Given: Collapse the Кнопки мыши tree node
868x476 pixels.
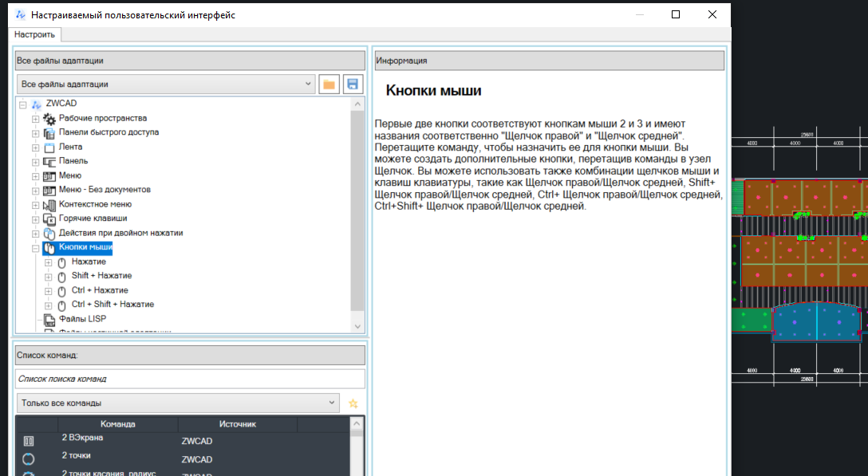Looking at the screenshot, I should pos(35,248).
